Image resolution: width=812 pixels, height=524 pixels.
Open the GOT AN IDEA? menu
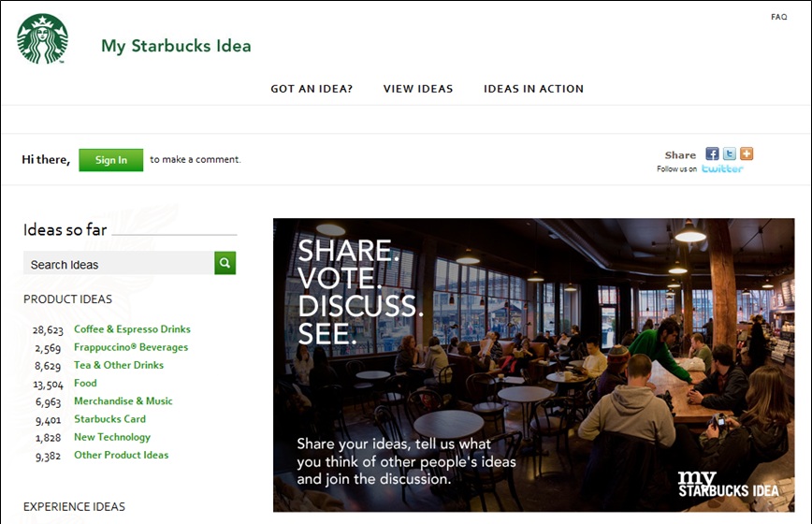coord(312,89)
